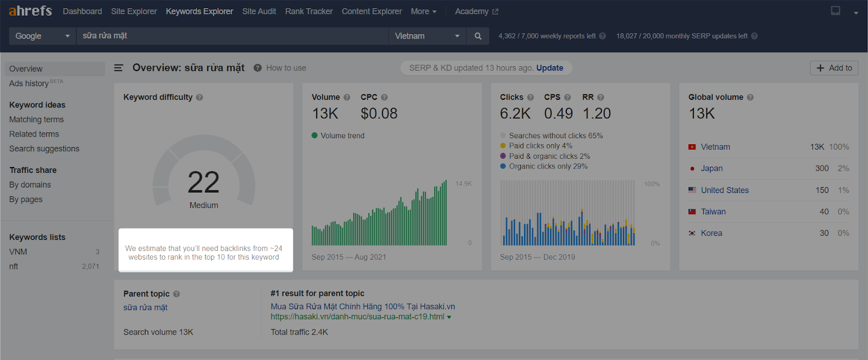Image resolution: width=868 pixels, height=360 pixels.
Task: Click the Japan flag icon
Action: point(692,169)
